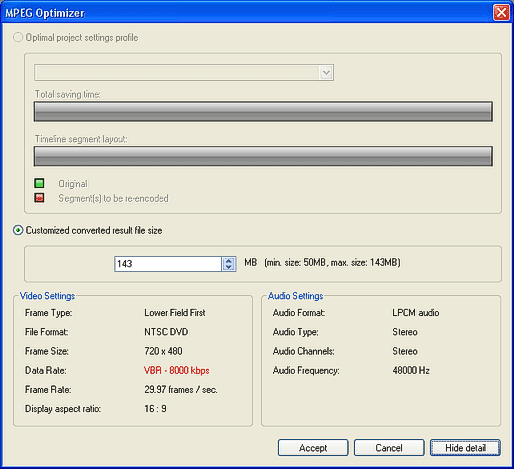Decrease file size with the down spinner arrow

229,267
